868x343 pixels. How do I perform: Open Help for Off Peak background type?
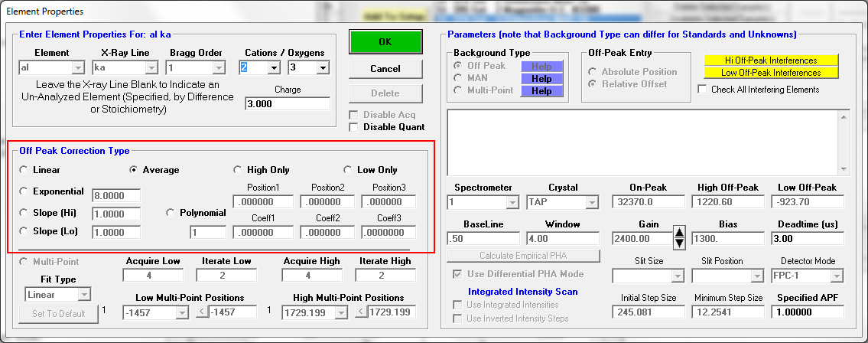[x=541, y=66]
